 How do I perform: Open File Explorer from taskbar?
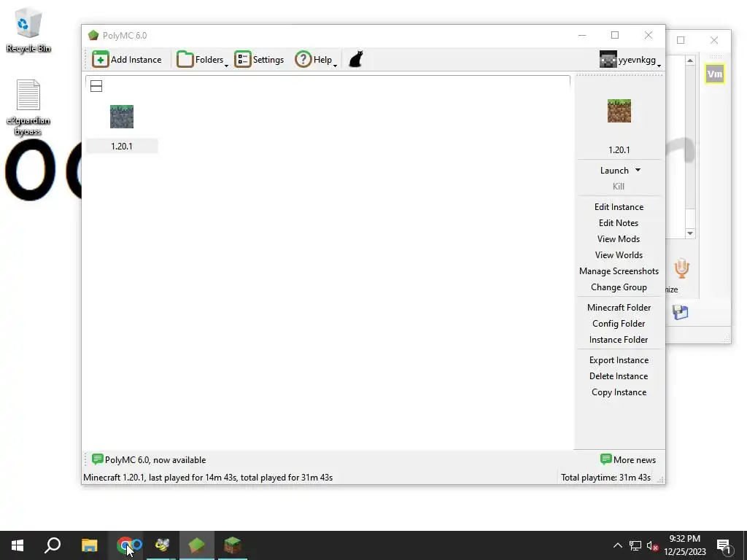click(x=89, y=545)
